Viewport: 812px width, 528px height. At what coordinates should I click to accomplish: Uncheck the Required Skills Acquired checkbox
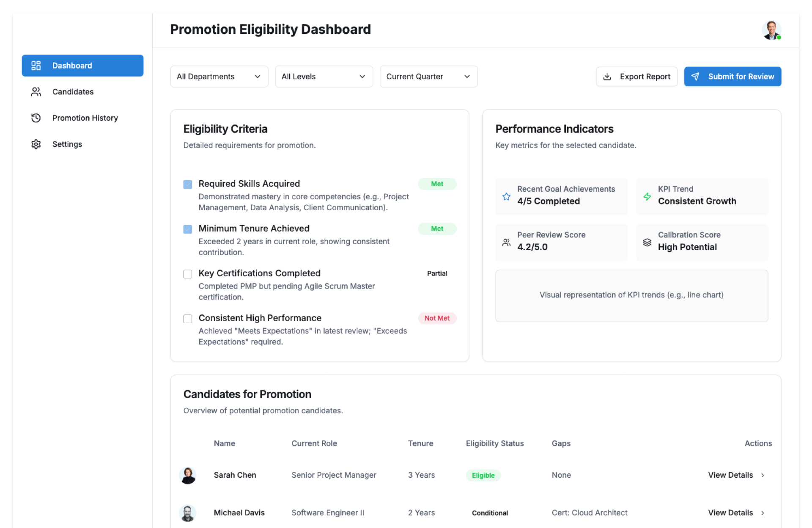188,184
